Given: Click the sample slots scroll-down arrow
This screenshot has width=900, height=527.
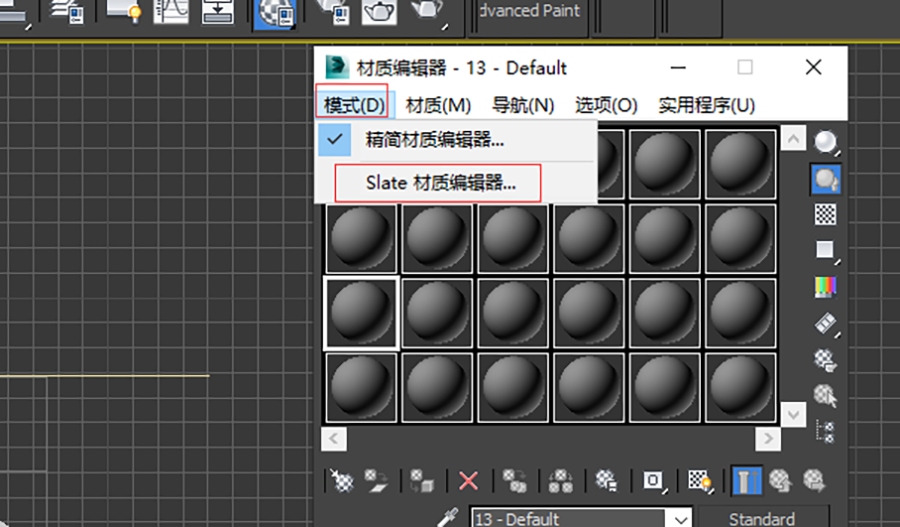Looking at the screenshot, I should [793, 414].
